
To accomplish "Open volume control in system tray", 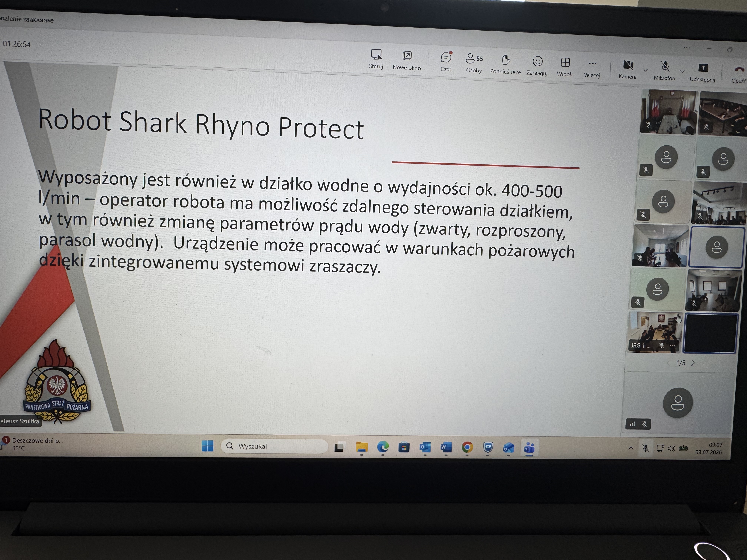I will pyautogui.click(x=671, y=449).
